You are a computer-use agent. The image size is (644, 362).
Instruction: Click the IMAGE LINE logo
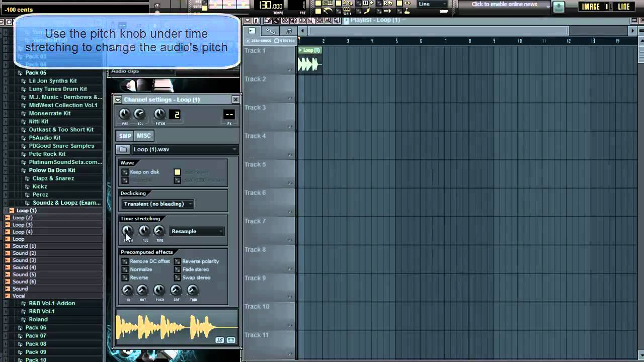[606, 7]
